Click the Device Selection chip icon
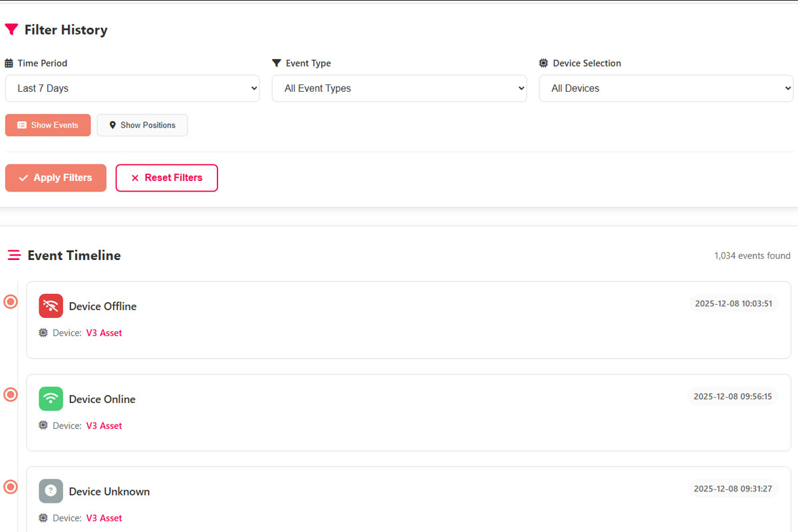Image resolution: width=798 pixels, height=532 pixels. point(543,63)
